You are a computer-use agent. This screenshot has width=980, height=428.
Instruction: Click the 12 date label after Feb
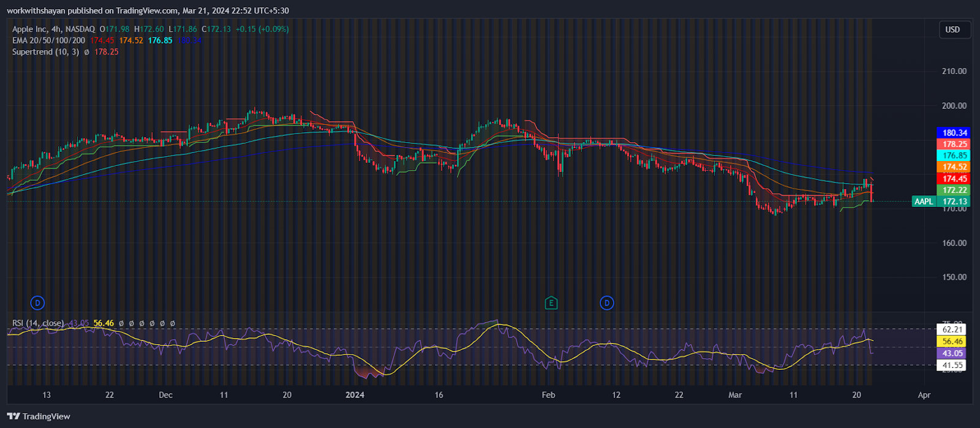click(x=616, y=395)
